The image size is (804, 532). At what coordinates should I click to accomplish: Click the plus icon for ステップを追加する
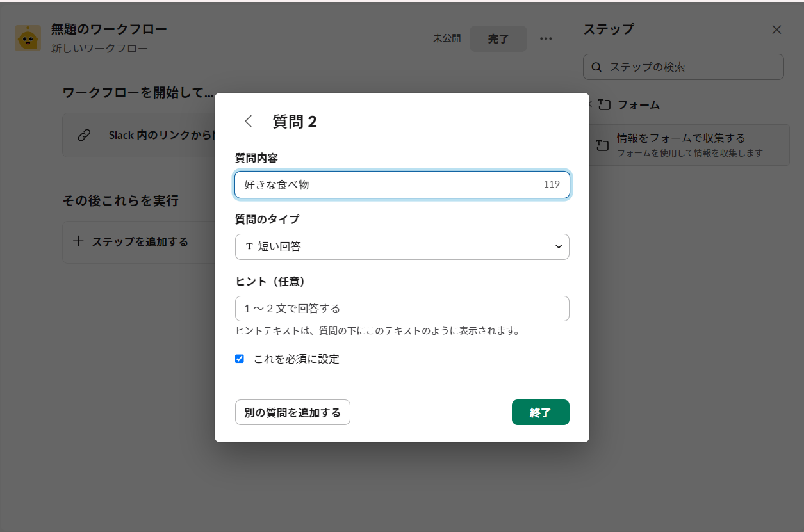pos(78,241)
